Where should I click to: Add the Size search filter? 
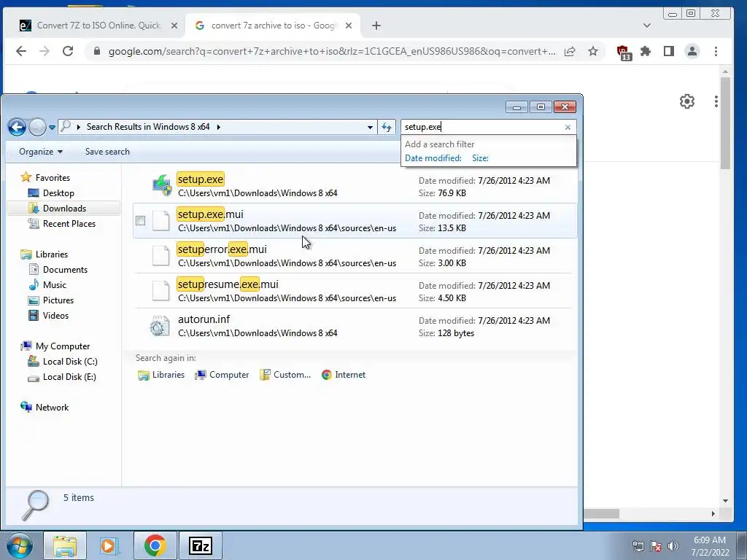pyautogui.click(x=480, y=158)
